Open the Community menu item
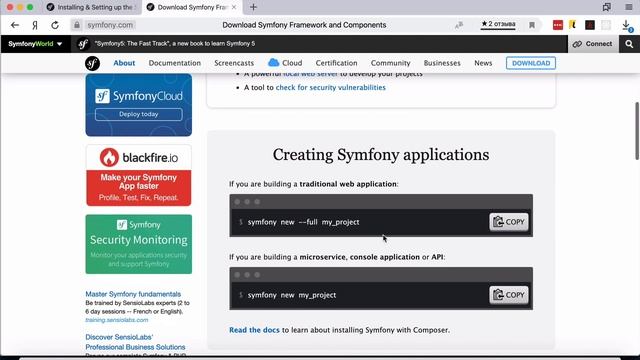Screen dimensions: 640x360 pos(391,63)
